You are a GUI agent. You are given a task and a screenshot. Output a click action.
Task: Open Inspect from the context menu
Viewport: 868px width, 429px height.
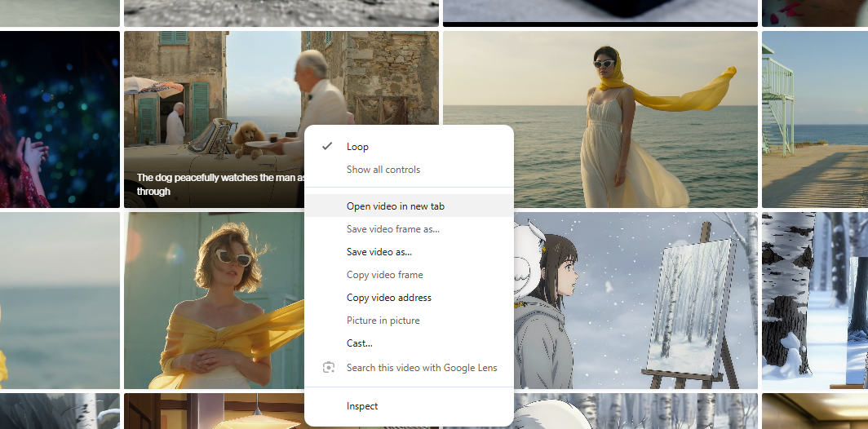(x=409, y=405)
